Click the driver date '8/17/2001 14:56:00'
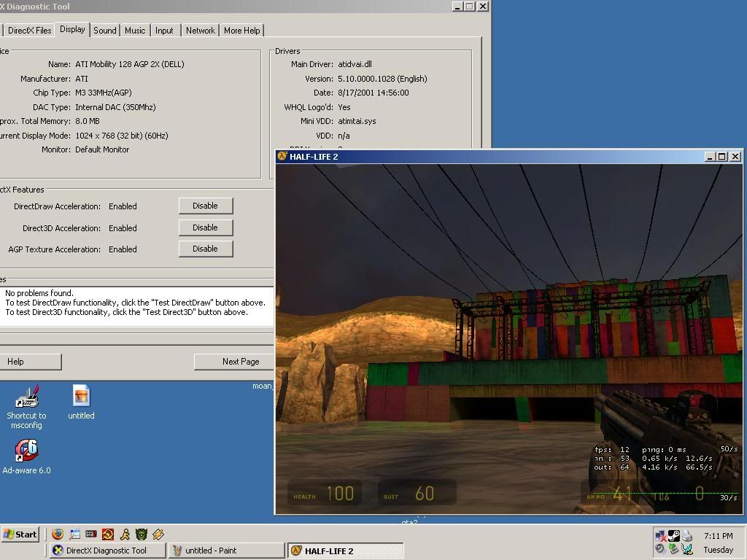 pyautogui.click(x=373, y=93)
